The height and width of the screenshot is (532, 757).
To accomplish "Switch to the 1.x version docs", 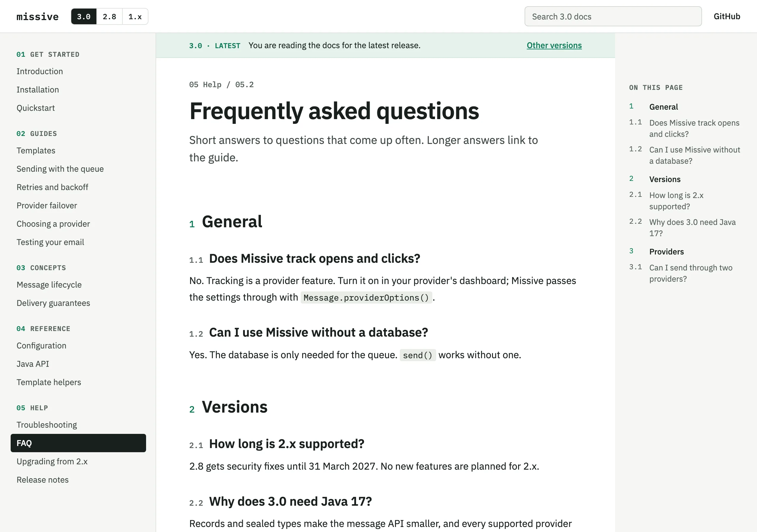I will (x=135, y=17).
